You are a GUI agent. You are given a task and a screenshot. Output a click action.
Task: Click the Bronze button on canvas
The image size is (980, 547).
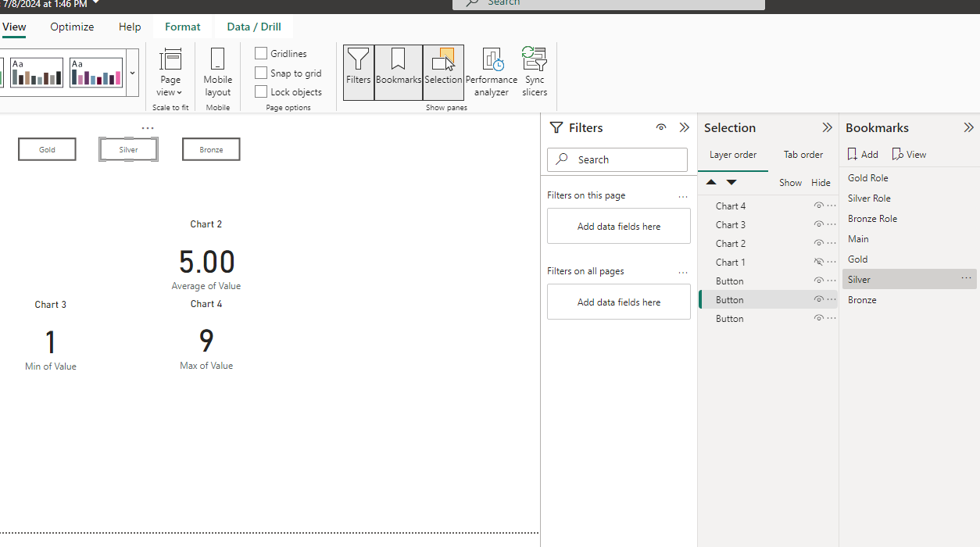(211, 149)
